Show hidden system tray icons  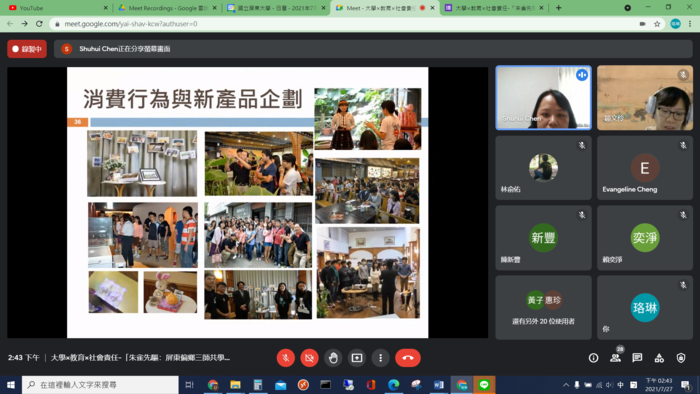pos(566,385)
